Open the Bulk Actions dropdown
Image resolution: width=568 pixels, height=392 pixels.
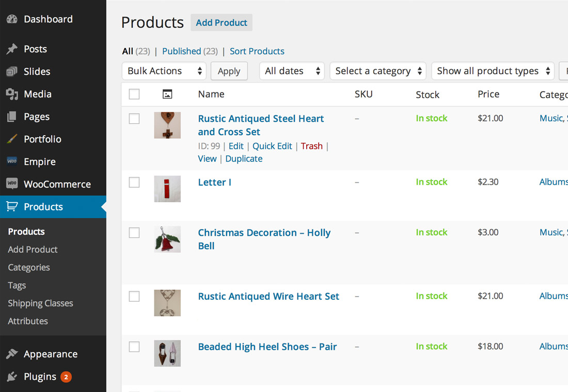[164, 71]
